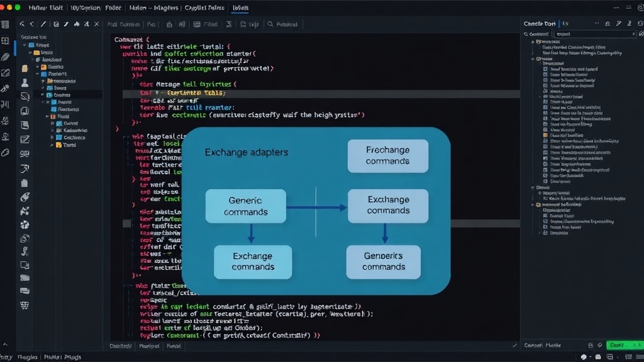Screen dimensions: 644x362
Task: Click 'Exchange commands' box below Generic commands
Action: 253,262
